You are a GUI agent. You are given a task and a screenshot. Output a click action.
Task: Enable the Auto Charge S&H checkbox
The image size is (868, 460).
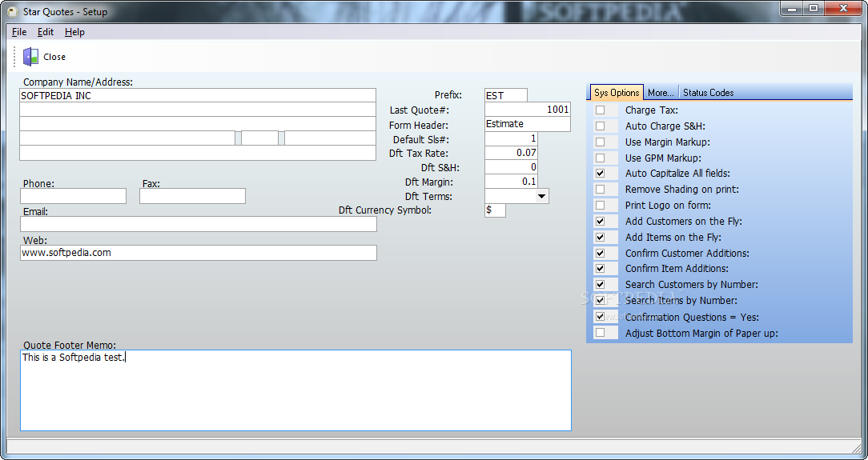(x=600, y=126)
